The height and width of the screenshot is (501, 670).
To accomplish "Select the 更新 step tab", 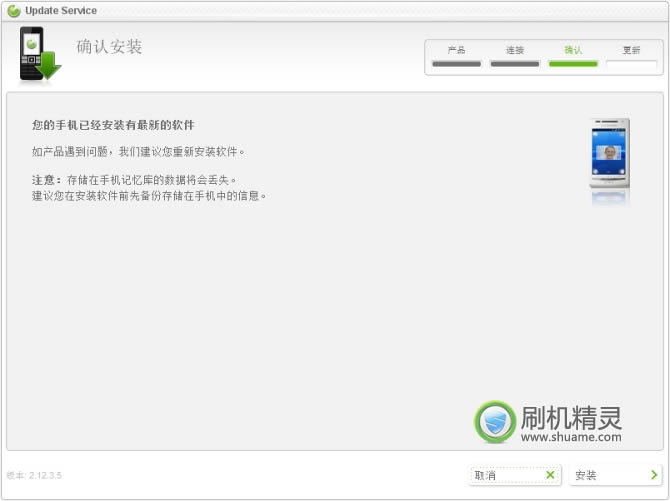I will (631, 49).
